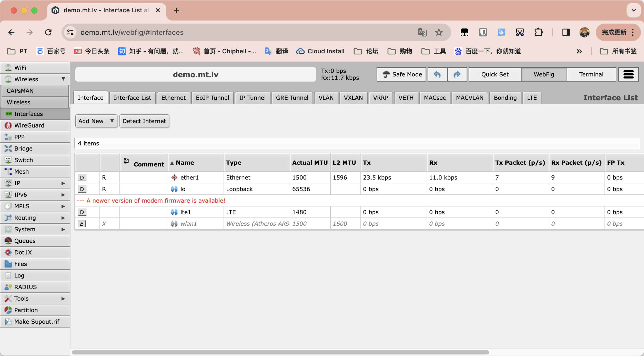The height and width of the screenshot is (356, 644).
Task: Click the undo arrow icon
Action: (437, 74)
